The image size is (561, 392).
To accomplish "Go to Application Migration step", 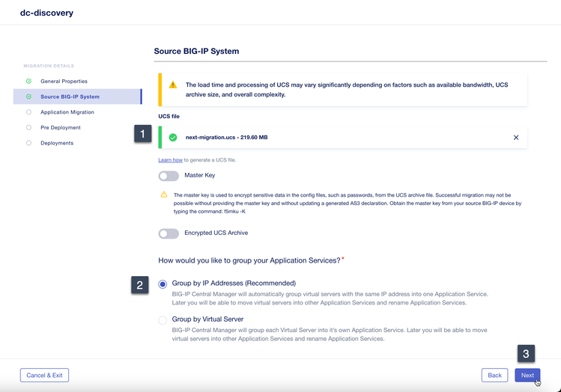I will click(x=67, y=112).
